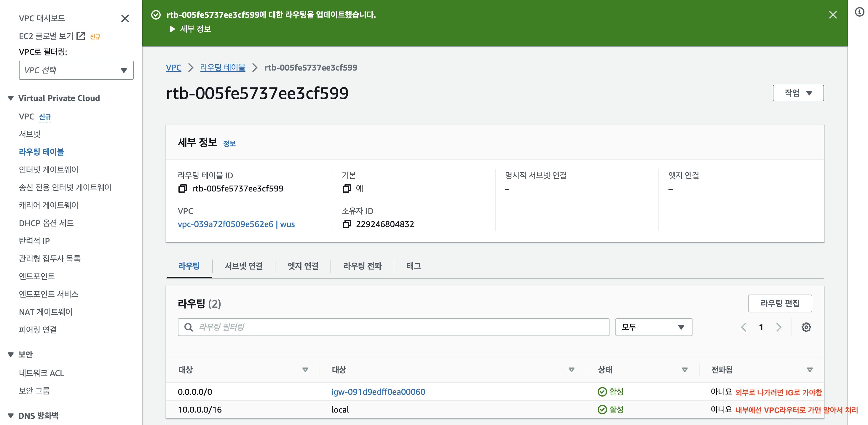The image size is (868, 425).
Task: Sort routes by target 대상 column arrow
Action: point(571,370)
